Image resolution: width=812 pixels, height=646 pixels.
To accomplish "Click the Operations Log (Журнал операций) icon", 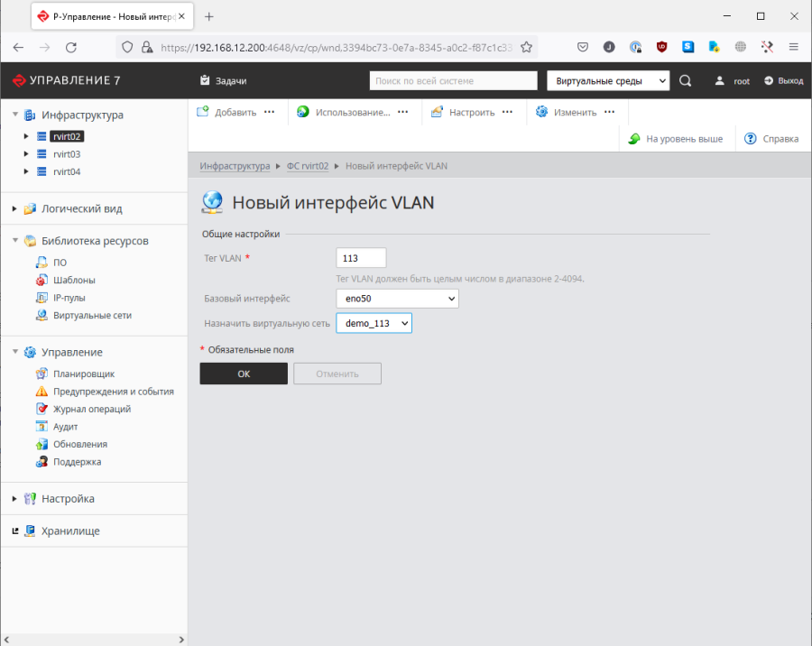I will [42, 409].
